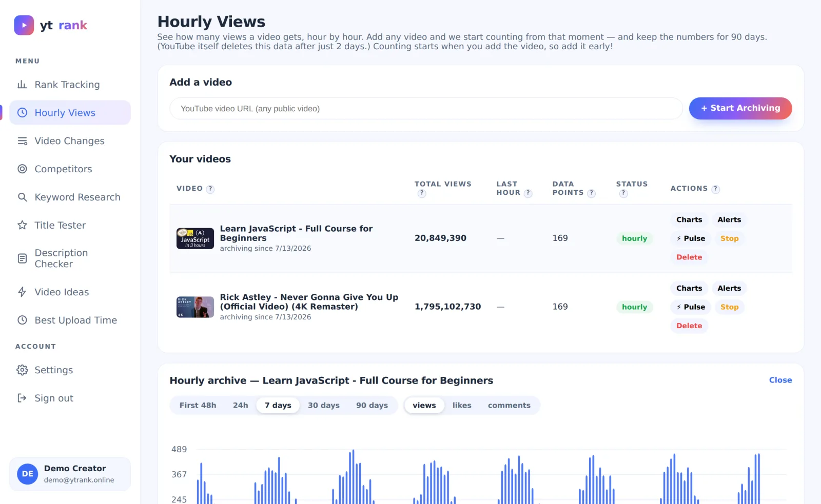The width and height of the screenshot is (821, 504).
Task: Select the 7 days range
Action: 278,405
